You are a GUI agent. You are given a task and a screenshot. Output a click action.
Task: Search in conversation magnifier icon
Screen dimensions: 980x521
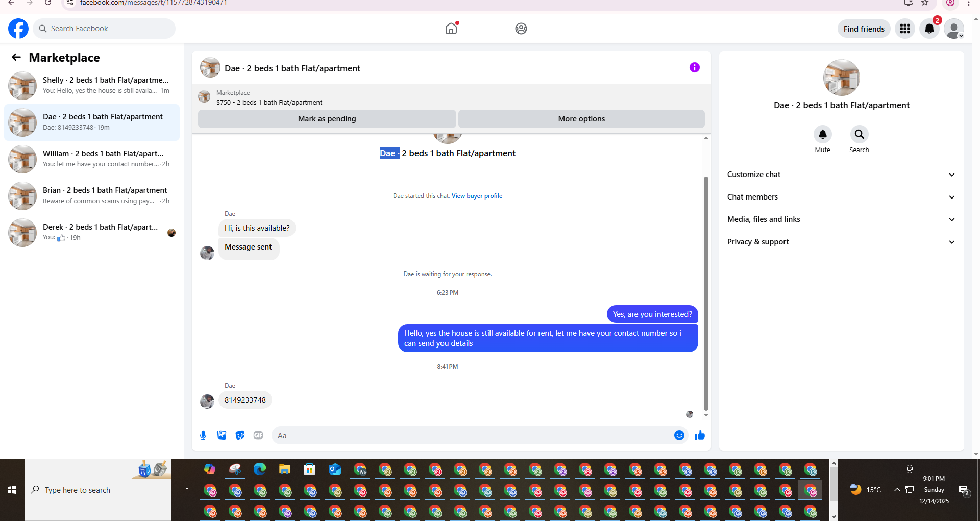(x=860, y=134)
